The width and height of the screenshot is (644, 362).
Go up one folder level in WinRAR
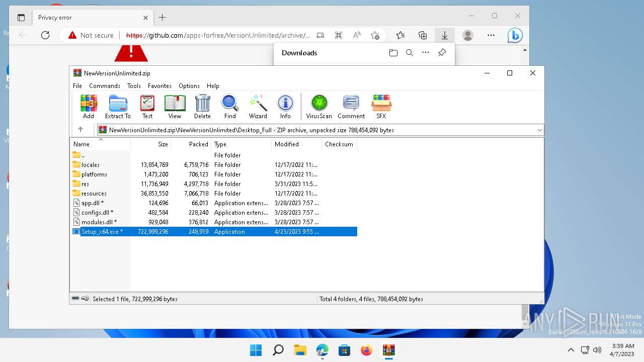pos(80,130)
